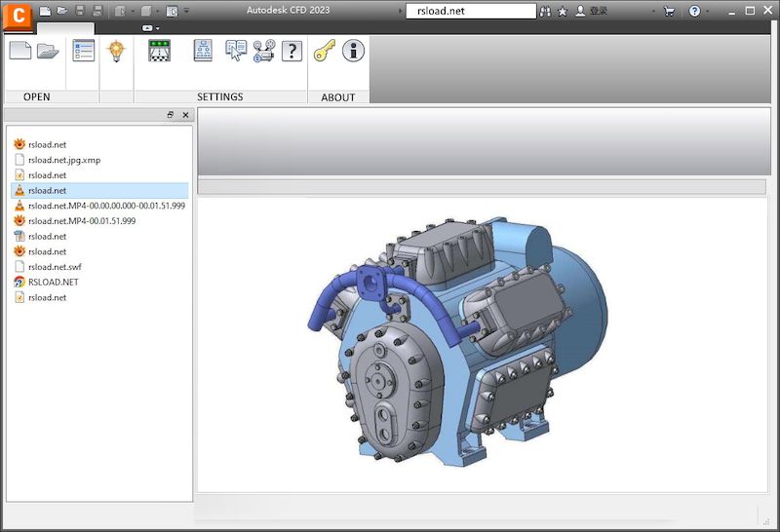Viewport: 780px width, 532px height.
Task: Click the star favorites icon
Action: pos(563,11)
